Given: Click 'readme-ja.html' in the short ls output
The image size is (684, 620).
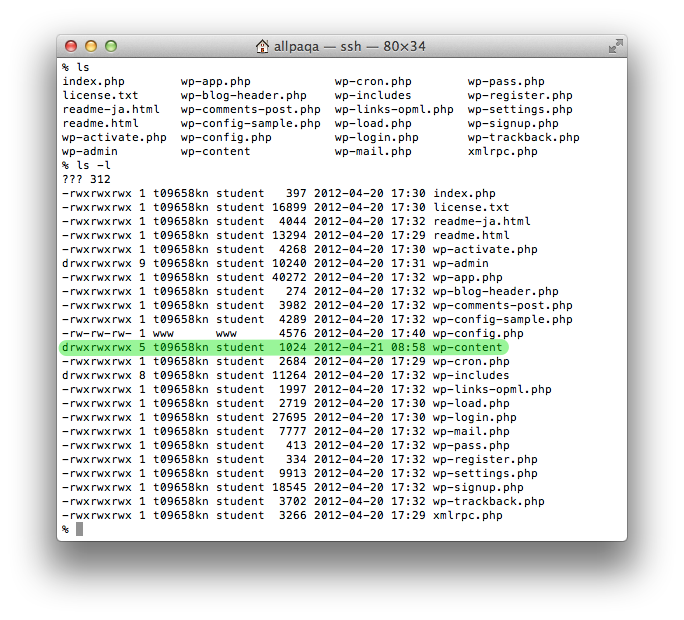Looking at the screenshot, I should pyautogui.click(x=111, y=109).
